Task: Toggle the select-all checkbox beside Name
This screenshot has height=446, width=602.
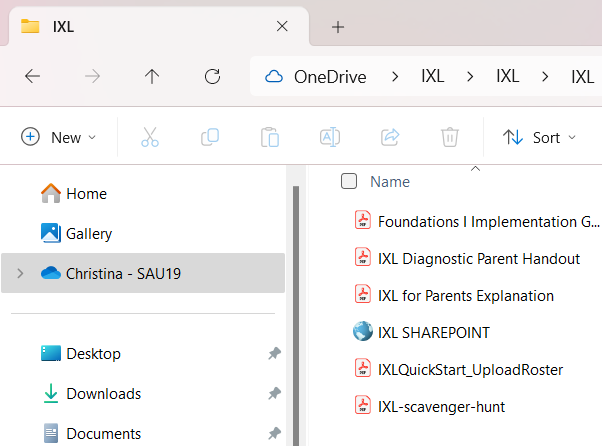Action: pos(349,181)
